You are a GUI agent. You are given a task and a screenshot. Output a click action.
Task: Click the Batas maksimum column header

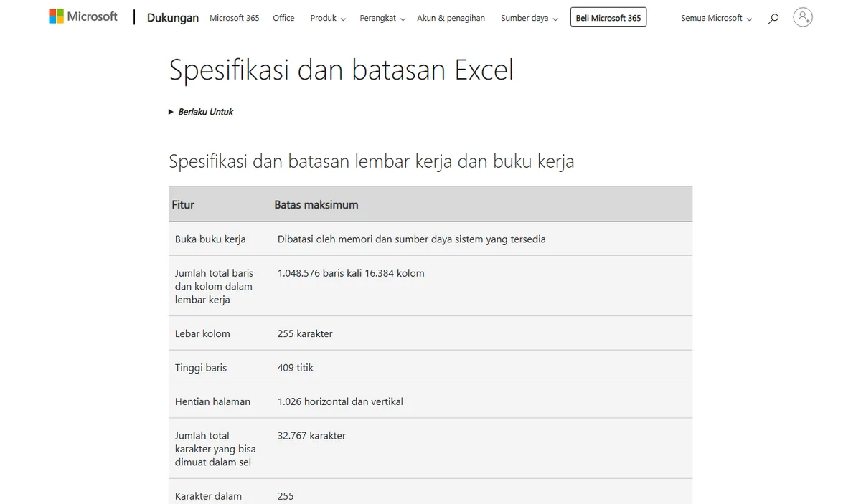coord(316,204)
